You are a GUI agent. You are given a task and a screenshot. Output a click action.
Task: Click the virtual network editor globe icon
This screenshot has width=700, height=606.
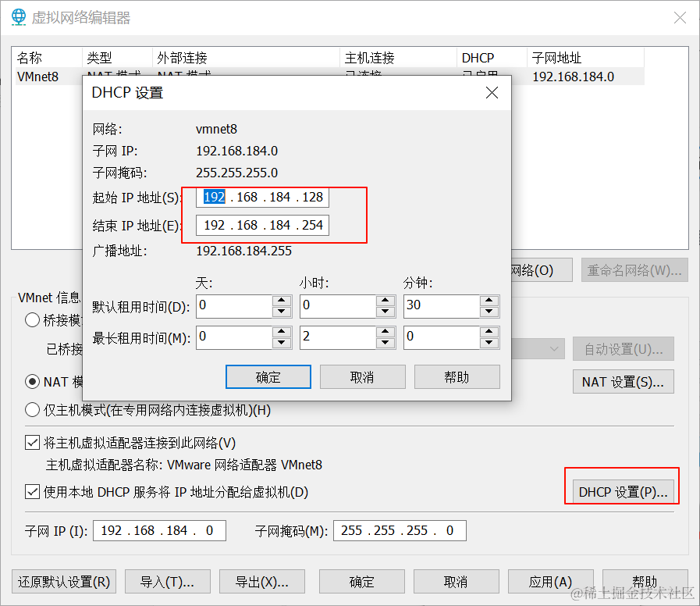click(18, 17)
